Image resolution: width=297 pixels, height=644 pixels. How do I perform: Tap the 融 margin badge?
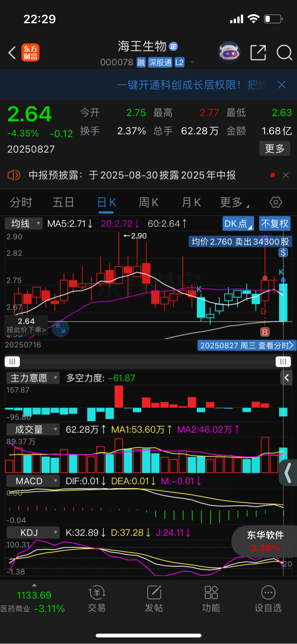click(141, 62)
